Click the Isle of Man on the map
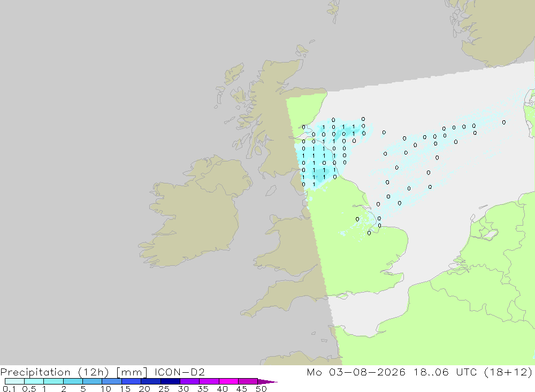The height and width of the screenshot is (392, 535). 271,191
